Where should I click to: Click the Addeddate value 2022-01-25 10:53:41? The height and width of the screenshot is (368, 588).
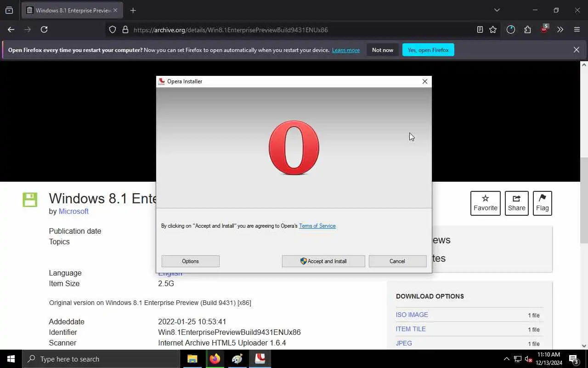point(192,322)
